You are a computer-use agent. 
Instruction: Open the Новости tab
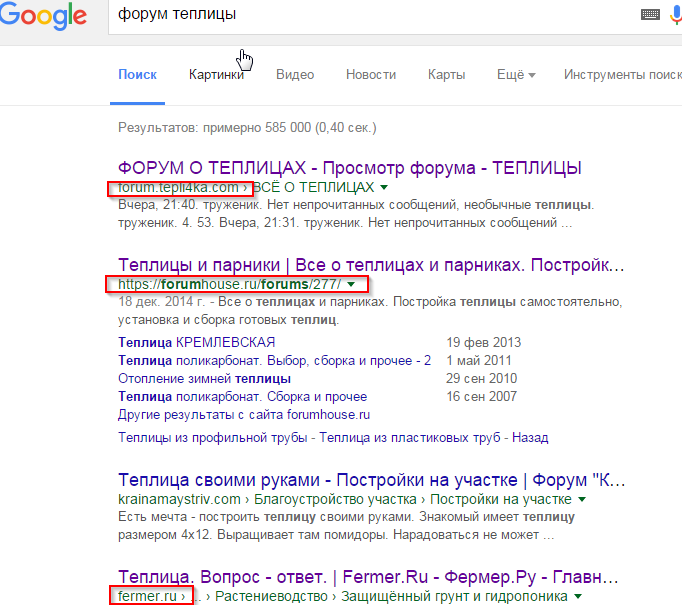click(371, 74)
